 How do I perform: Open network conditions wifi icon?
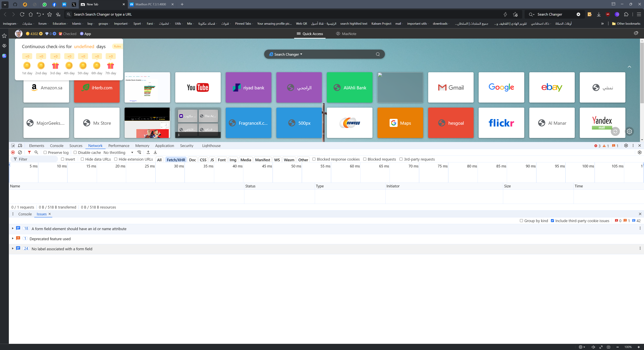pyautogui.click(x=139, y=152)
